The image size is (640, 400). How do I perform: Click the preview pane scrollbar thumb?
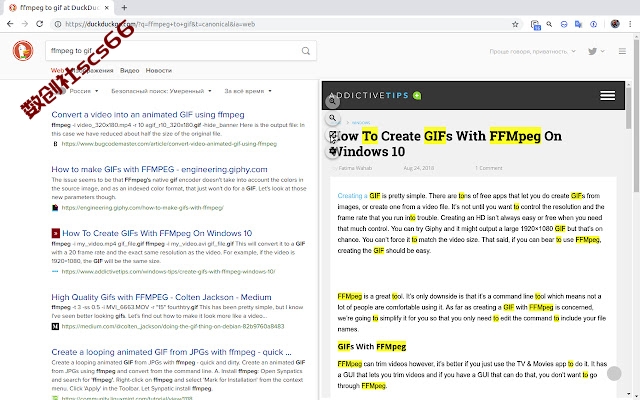click(x=629, y=107)
